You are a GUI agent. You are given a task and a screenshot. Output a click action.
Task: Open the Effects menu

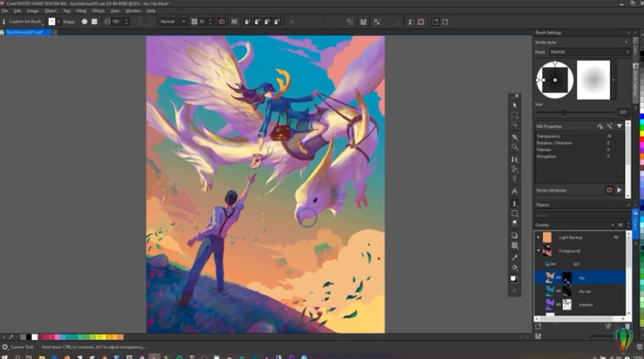pyautogui.click(x=98, y=11)
